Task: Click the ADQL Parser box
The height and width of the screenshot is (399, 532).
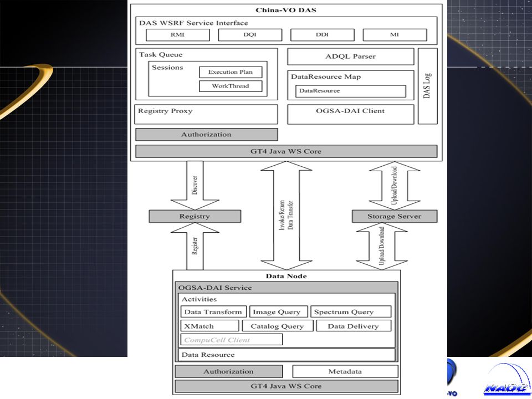Action: point(350,57)
